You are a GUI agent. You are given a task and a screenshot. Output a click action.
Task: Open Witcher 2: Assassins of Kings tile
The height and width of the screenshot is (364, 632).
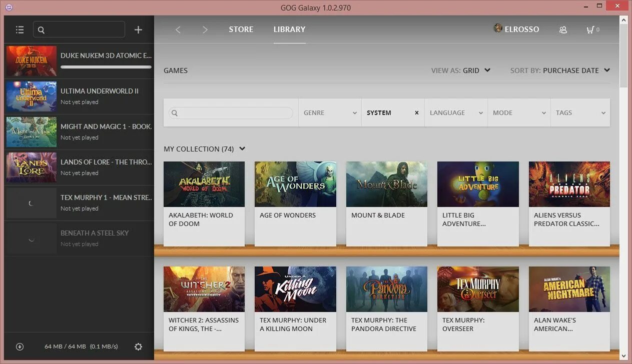point(204,308)
